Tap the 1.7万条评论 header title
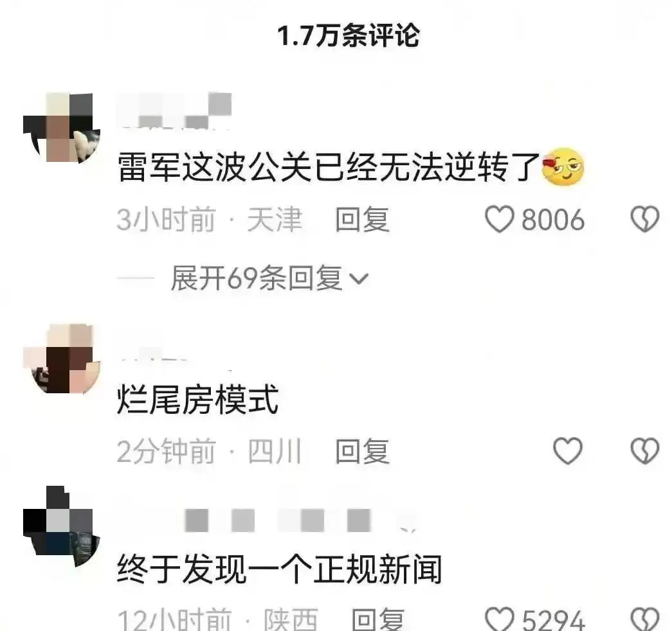 [348, 35]
